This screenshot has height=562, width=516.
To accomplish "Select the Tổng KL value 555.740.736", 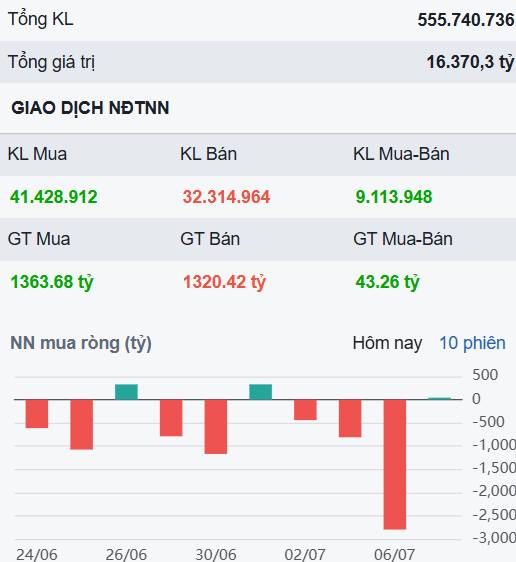I will point(466,20).
